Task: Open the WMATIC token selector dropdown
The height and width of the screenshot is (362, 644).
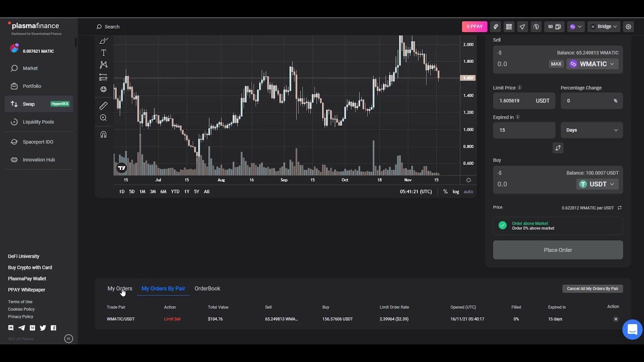Action: click(593, 64)
